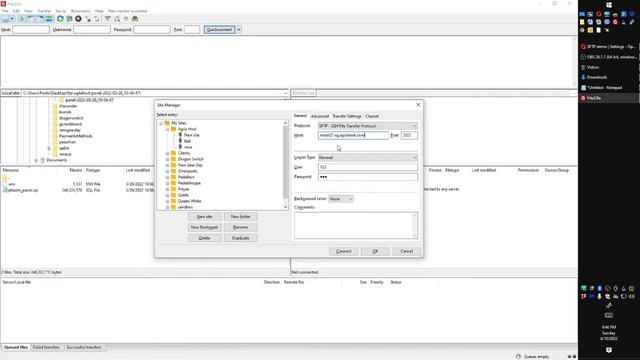The width and height of the screenshot is (640, 360).
Task: Open the Transfer menu
Action: point(44,11)
